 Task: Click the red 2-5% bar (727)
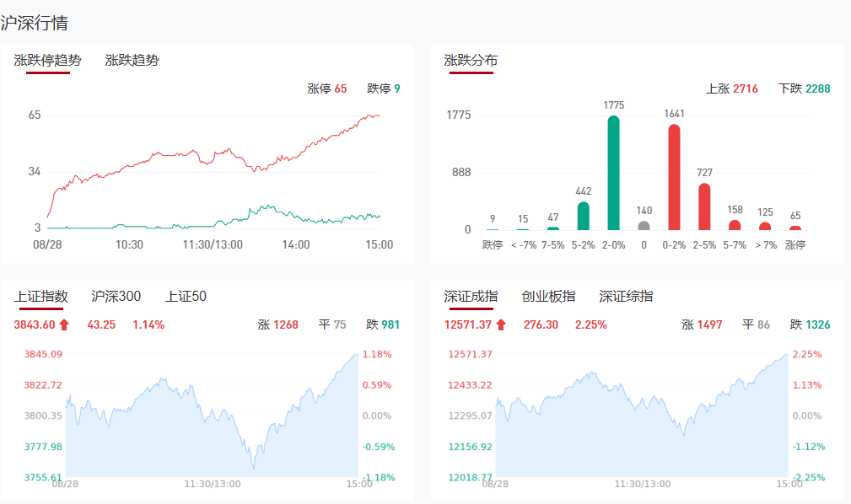(704, 206)
